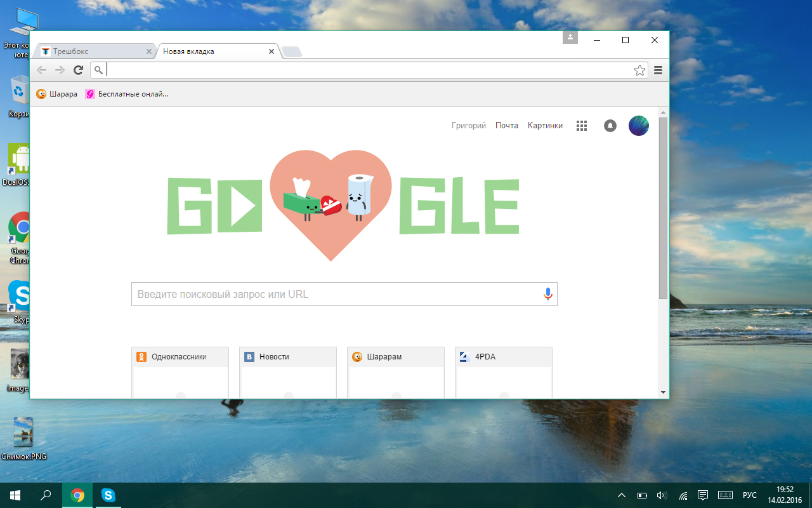Go back using the browser back arrow
The width and height of the screenshot is (812, 508).
41,70
